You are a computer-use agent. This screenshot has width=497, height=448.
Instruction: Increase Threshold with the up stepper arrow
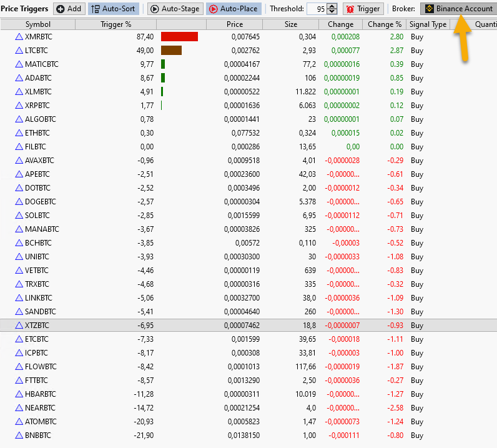click(332, 6)
